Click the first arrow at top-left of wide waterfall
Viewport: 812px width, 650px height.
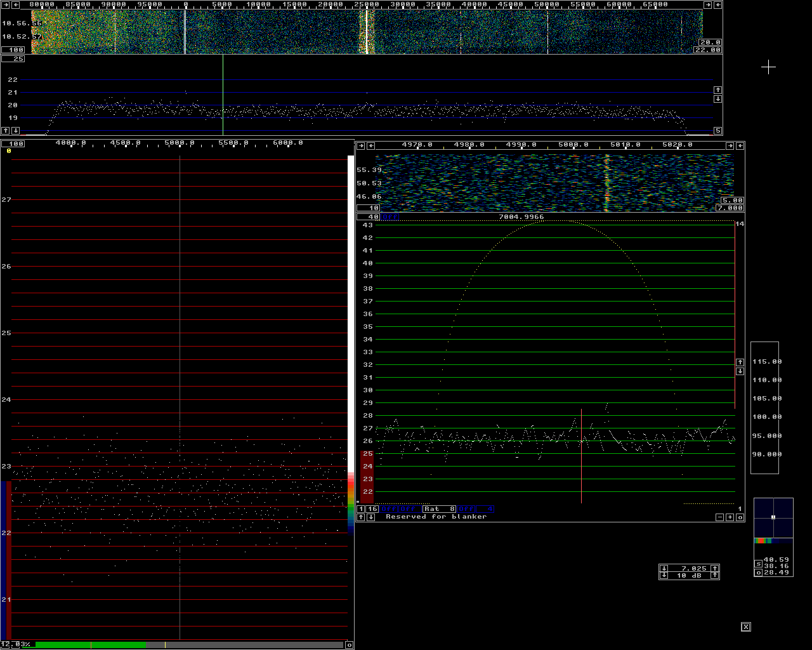click(5, 4)
